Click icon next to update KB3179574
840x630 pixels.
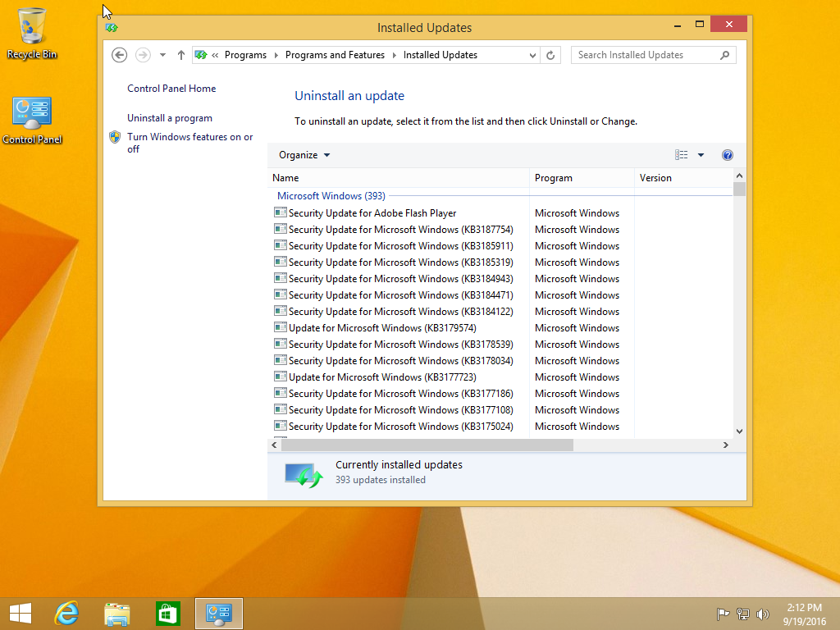pos(281,327)
